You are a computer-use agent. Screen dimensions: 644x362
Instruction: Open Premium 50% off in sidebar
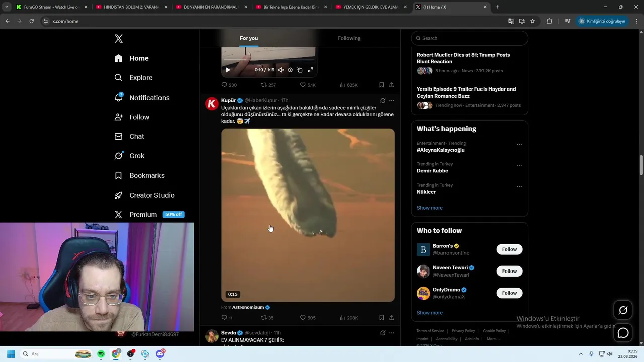point(149,215)
